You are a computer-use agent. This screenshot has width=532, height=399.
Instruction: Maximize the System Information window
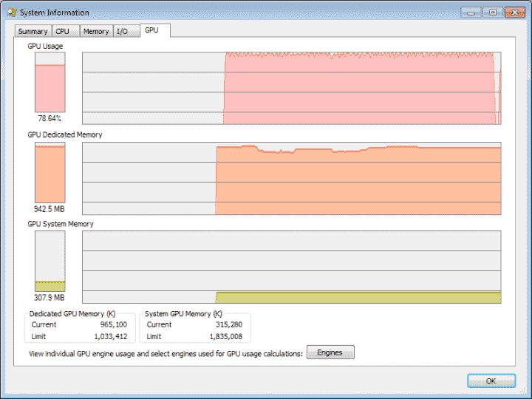493,13
